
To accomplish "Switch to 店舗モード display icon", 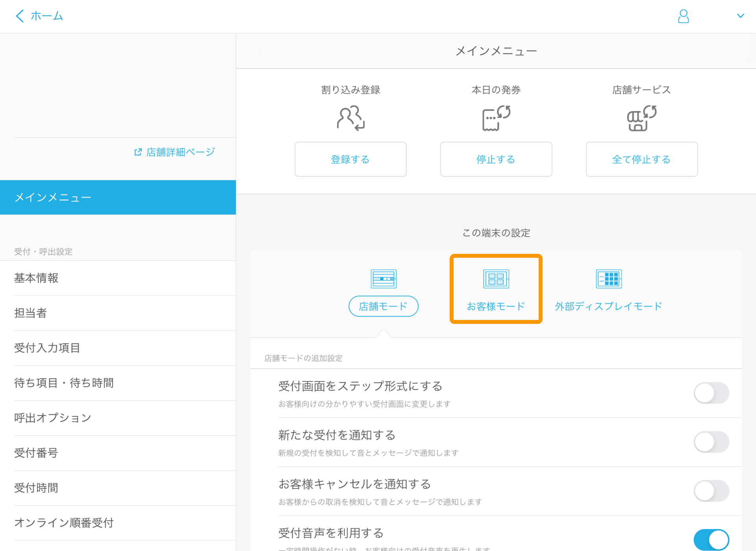I will [383, 278].
